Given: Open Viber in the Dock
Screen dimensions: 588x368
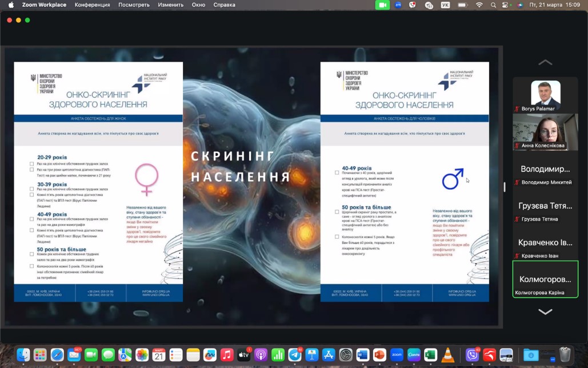Looking at the screenshot, I should tap(472, 354).
